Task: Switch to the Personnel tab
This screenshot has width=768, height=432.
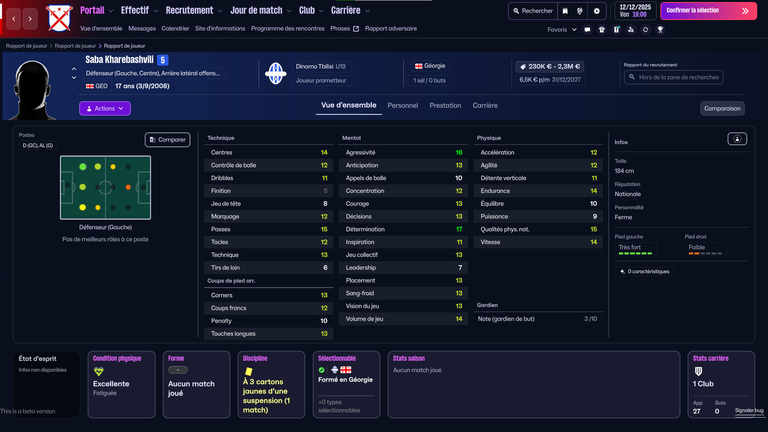Action: [403, 105]
